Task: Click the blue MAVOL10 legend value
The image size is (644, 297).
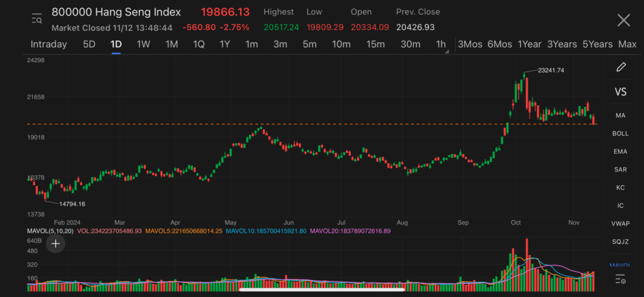Action: [266, 231]
